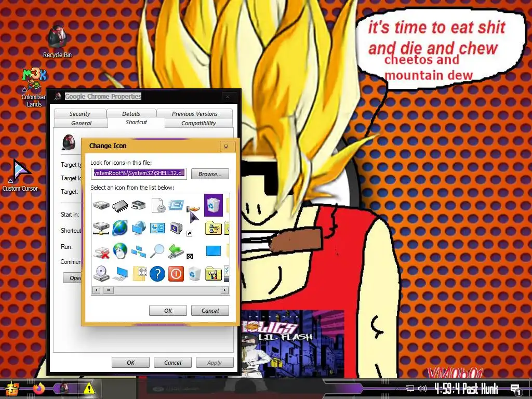Viewport: 532px width, 399px height.
Task: Select the control panel chart icon
Action: coord(157,228)
